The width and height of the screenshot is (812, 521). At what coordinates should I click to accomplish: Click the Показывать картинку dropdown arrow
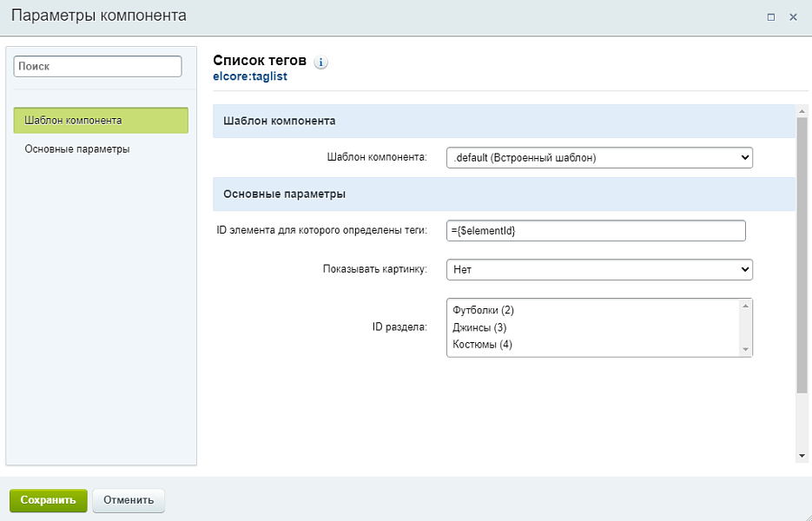click(x=745, y=269)
